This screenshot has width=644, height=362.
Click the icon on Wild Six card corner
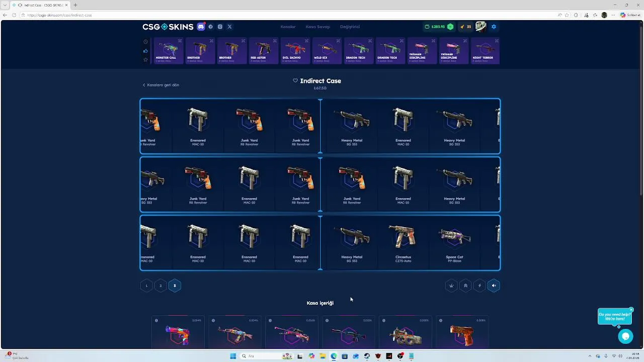point(338,41)
